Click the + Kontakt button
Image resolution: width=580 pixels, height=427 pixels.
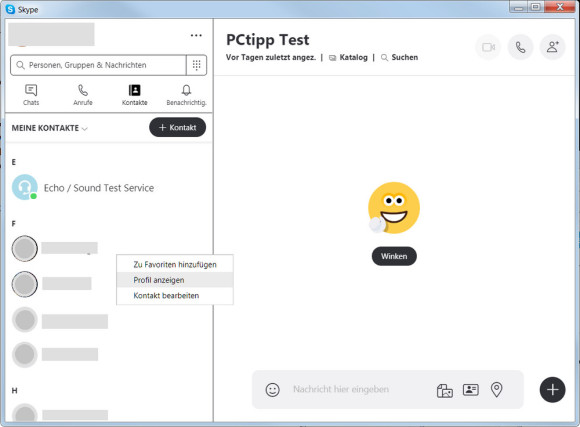coord(178,127)
